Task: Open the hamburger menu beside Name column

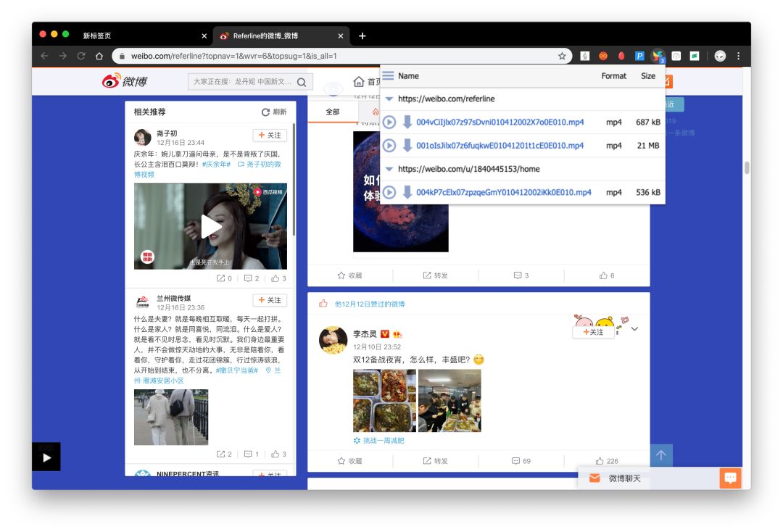Action: pyautogui.click(x=389, y=76)
